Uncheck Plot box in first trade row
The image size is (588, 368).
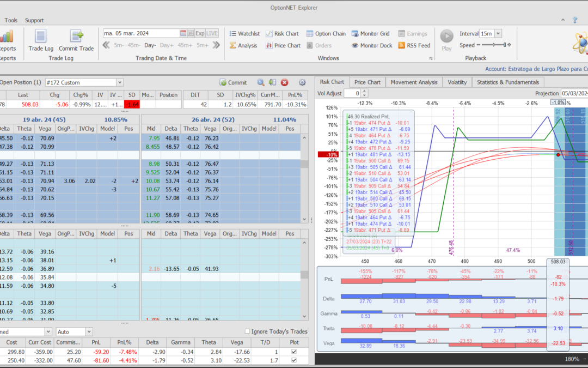pos(295,352)
